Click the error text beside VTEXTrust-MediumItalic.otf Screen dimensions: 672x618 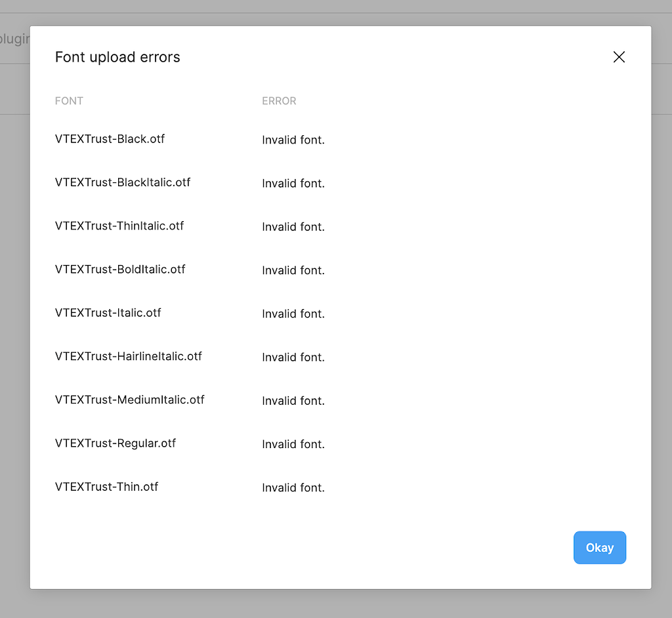(x=293, y=401)
